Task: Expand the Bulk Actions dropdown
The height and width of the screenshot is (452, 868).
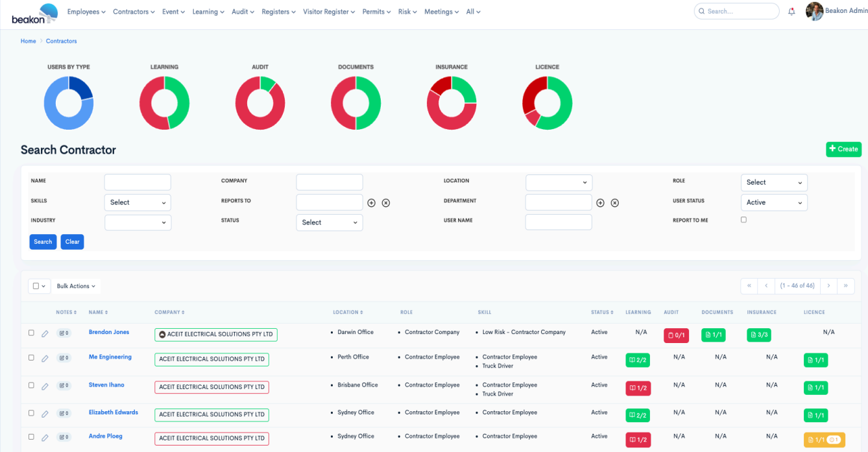Action: point(76,286)
